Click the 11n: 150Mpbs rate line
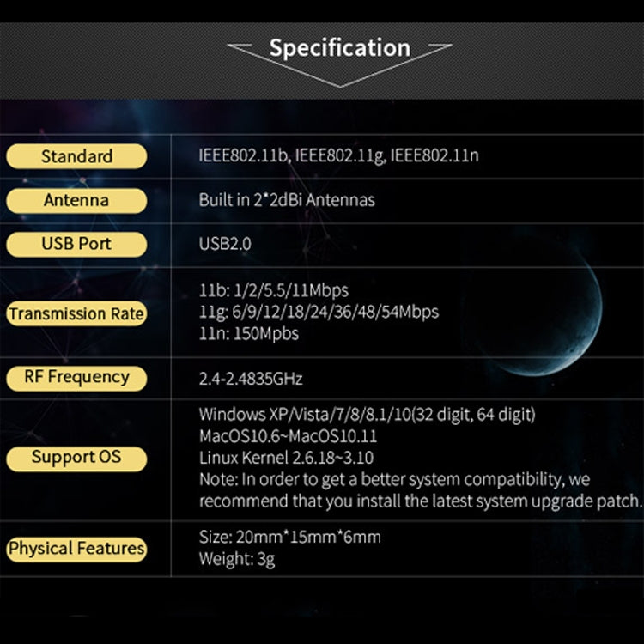Image resolution: width=644 pixels, height=644 pixels. pos(249,334)
